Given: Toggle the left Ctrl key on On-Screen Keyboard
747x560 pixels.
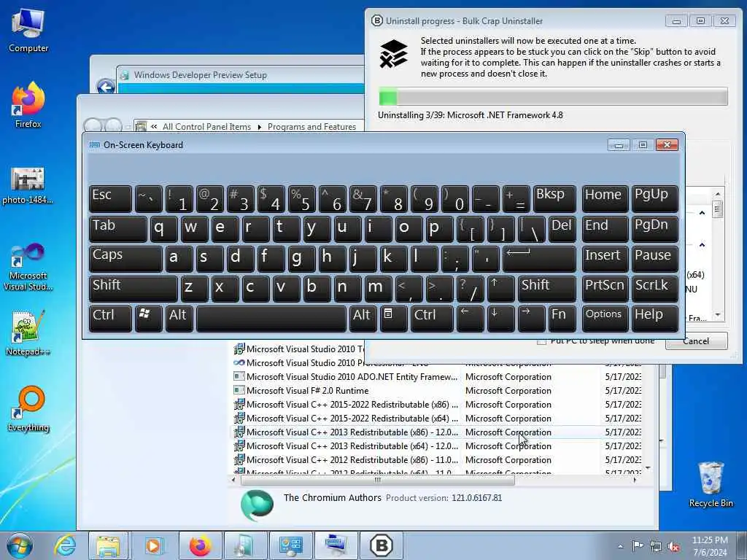Looking at the screenshot, I should click(111, 318).
